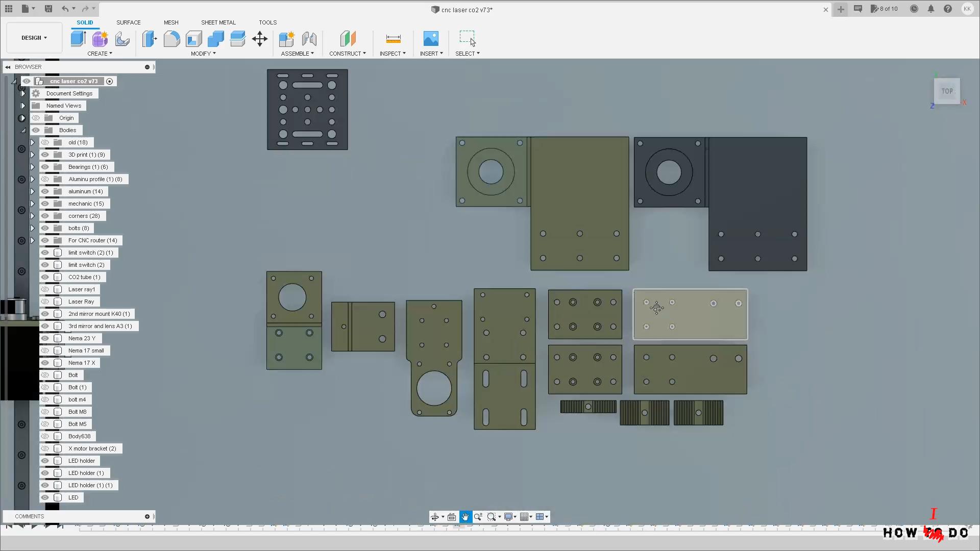Switch to the Sheet Metal tab
This screenshot has width=980, height=551.
(218, 22)
